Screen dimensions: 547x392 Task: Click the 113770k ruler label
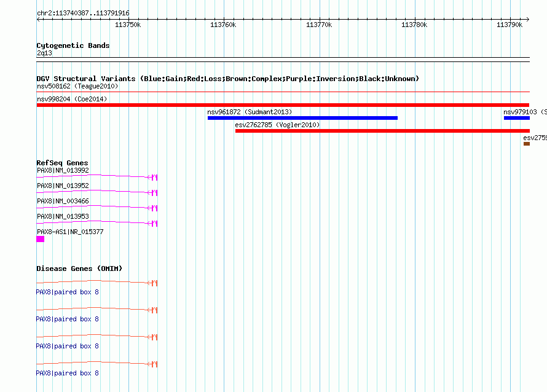click(319, 25)
